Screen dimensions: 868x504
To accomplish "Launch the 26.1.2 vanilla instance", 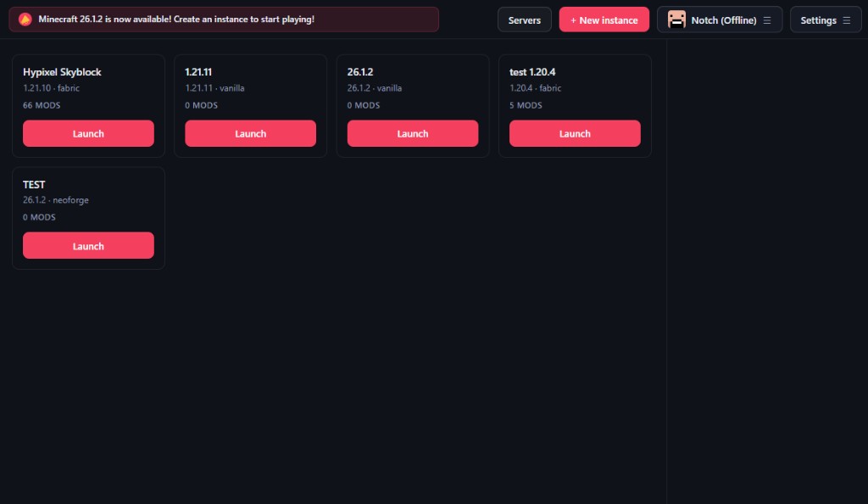I will (413, 133).
